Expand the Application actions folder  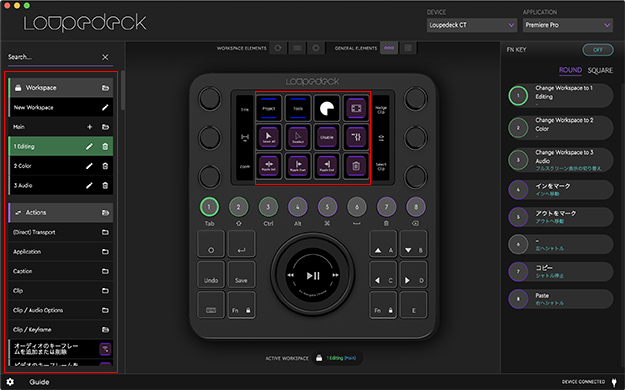click(61, 252)
